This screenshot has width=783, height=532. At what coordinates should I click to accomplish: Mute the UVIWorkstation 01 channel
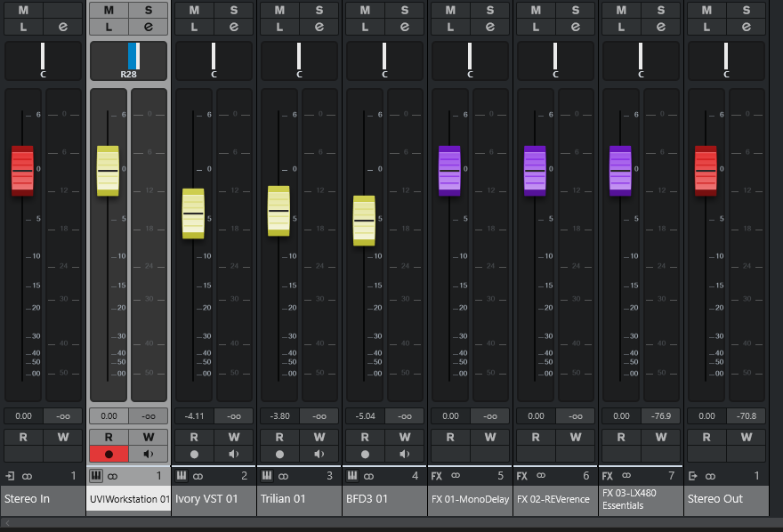(109, 10)
